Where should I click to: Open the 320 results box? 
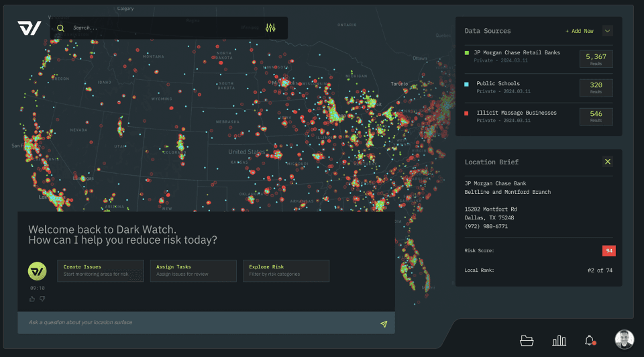pos(596,88)
